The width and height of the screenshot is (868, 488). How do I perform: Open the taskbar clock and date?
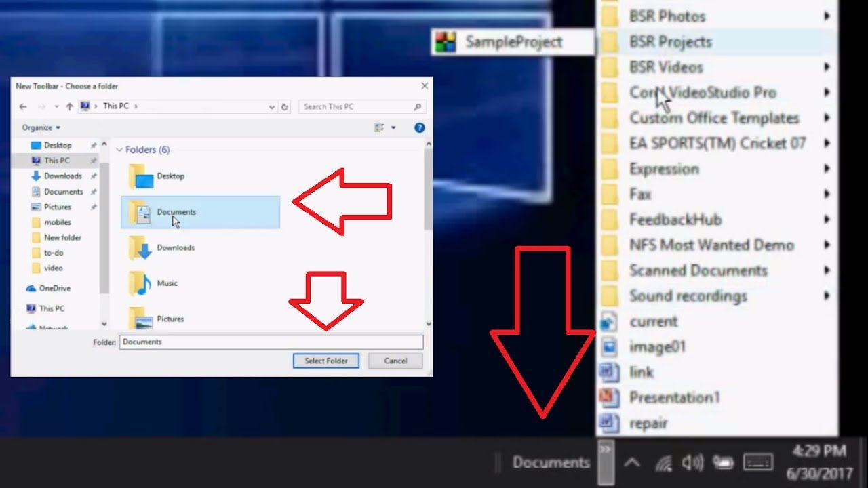tap(819, 462)
